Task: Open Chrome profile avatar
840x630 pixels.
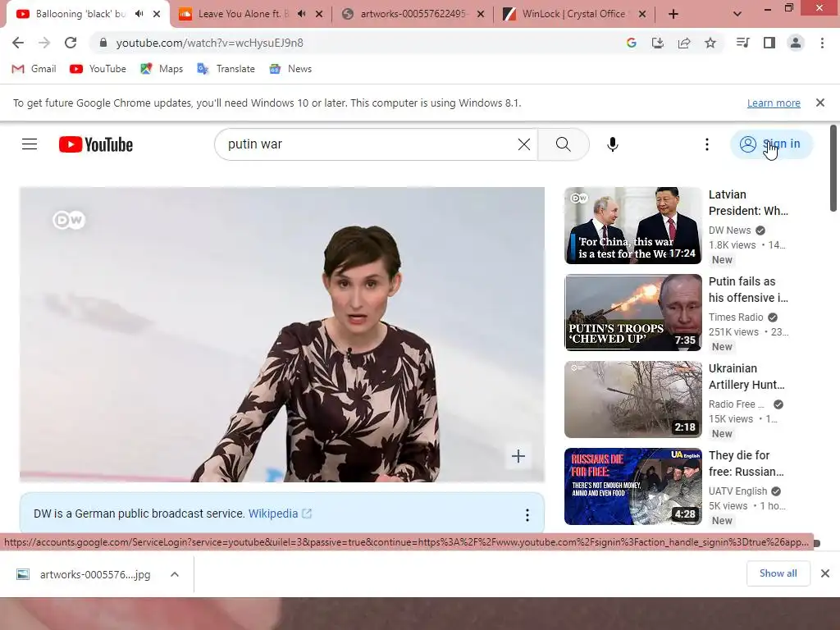Action: (x=796, y=43)
